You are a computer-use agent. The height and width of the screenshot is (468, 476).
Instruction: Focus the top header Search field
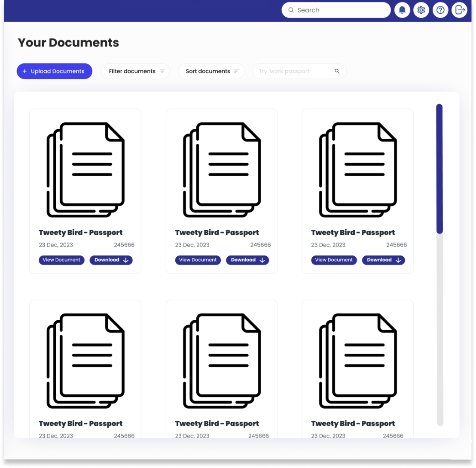(x=339, y=10)
